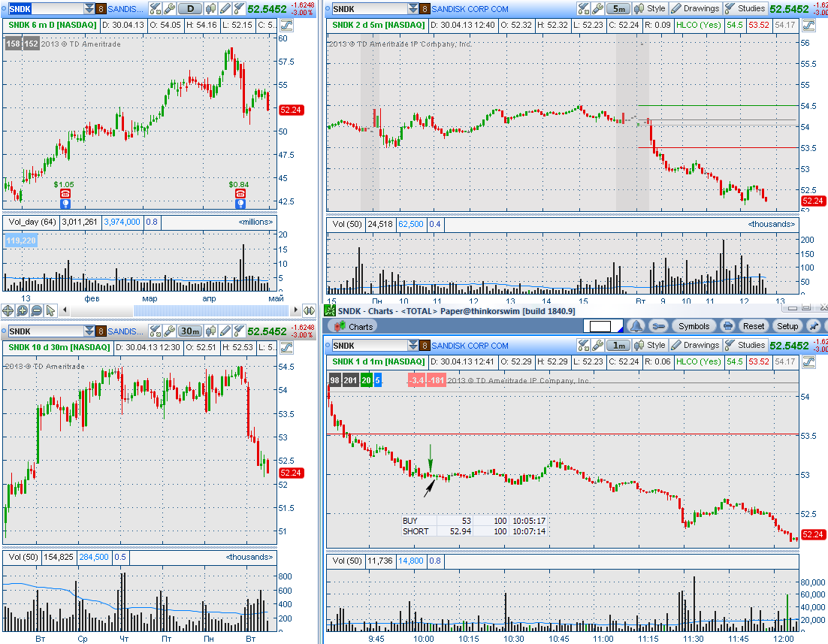Open the Setup button
This screenshot has width=828, height=644.
(787, 326)
